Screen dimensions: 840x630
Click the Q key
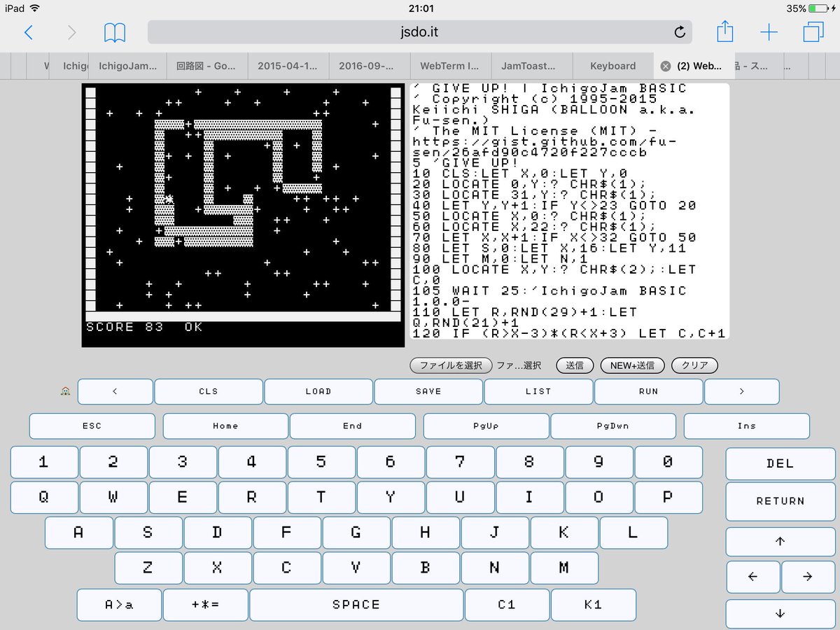pos(43,497)
